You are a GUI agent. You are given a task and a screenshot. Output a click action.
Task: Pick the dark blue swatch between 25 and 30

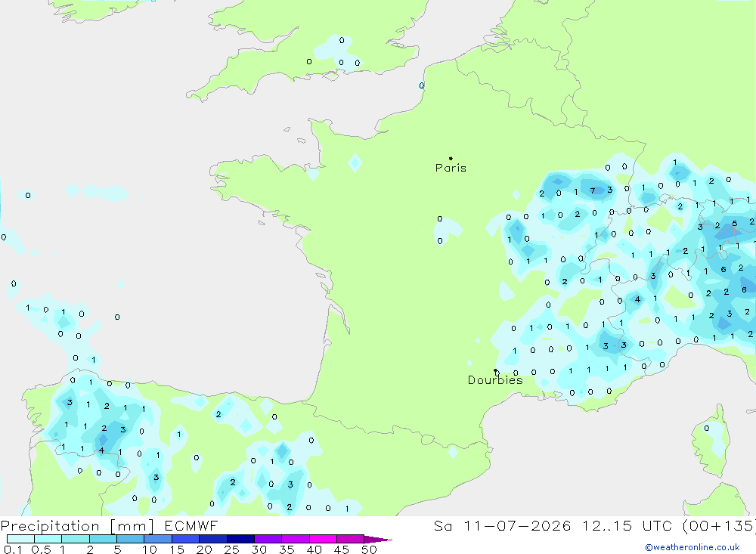[240, 539]
